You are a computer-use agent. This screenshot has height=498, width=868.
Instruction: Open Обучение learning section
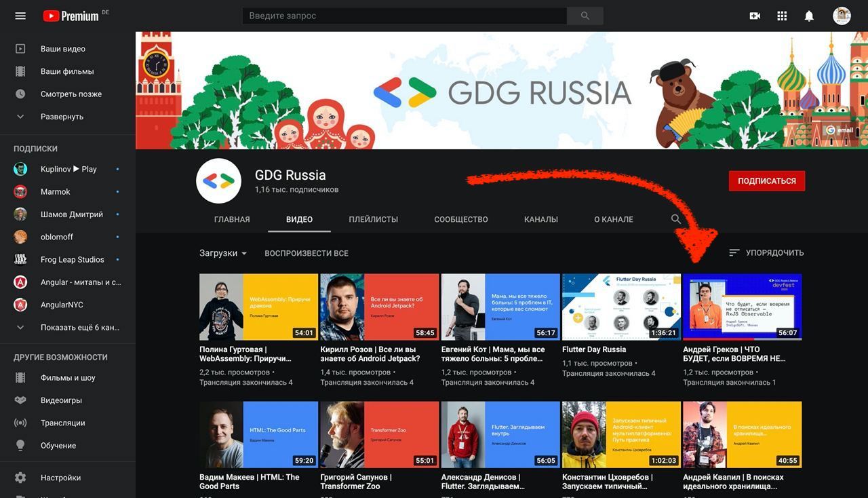coord(68,446)
